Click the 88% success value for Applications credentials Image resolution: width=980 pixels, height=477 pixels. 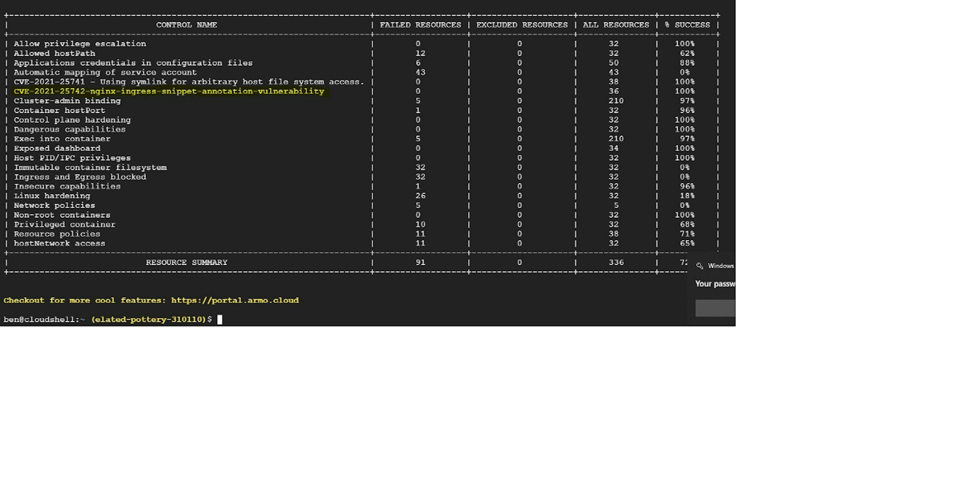(687, 63)
